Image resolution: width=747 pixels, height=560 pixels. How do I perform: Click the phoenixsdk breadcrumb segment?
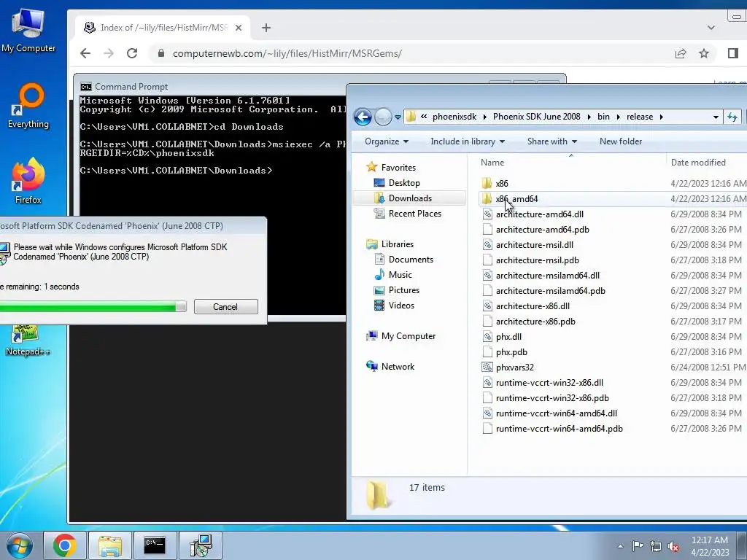pos(454,117)
